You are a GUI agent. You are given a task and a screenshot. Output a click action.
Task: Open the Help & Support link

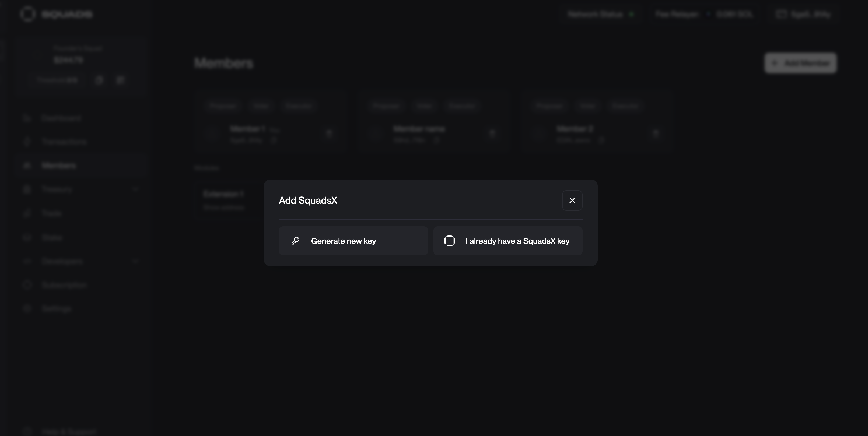[69, 431]
